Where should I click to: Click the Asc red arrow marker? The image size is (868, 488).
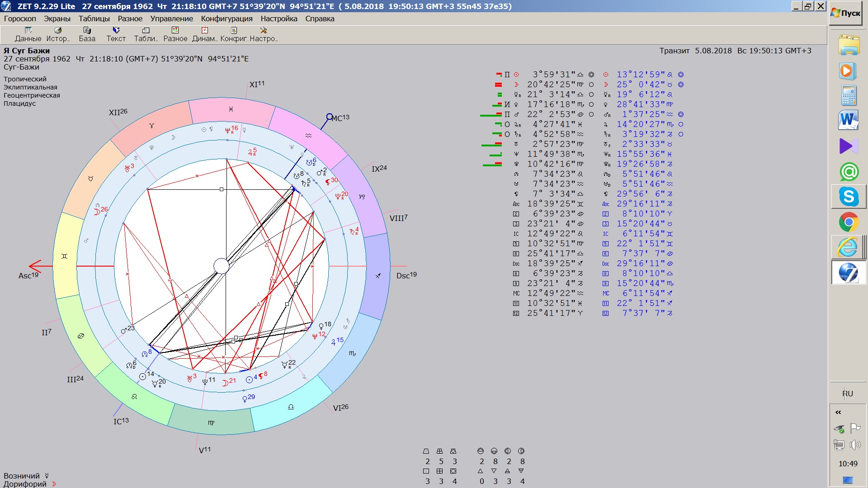[35, 266]
